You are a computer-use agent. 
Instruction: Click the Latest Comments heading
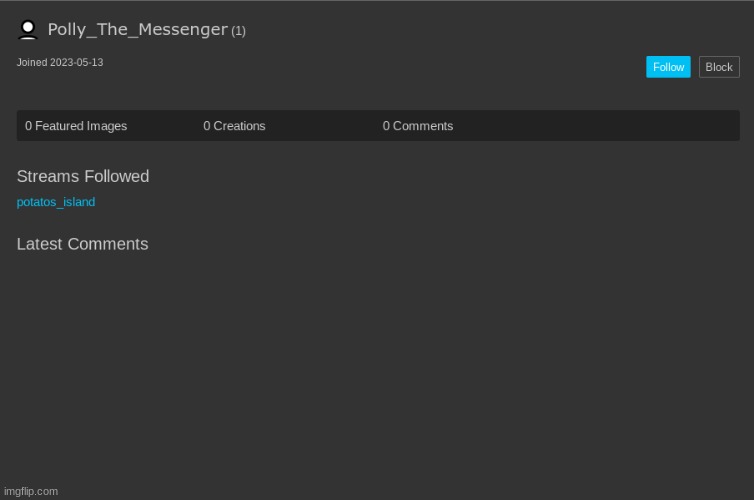click(82, 245)
